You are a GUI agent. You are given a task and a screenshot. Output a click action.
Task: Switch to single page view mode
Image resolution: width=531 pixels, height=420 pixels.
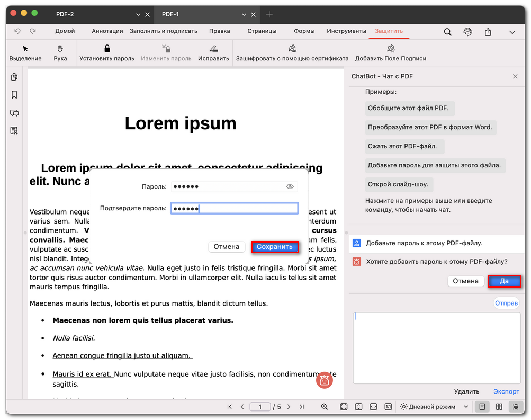click(x=482, y=407)
